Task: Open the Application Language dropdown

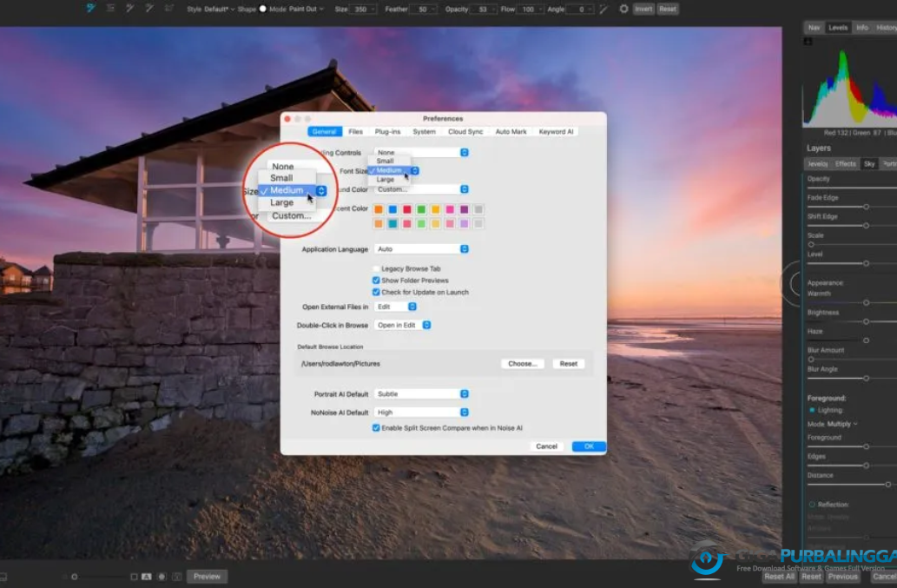Action: (422, 248)
